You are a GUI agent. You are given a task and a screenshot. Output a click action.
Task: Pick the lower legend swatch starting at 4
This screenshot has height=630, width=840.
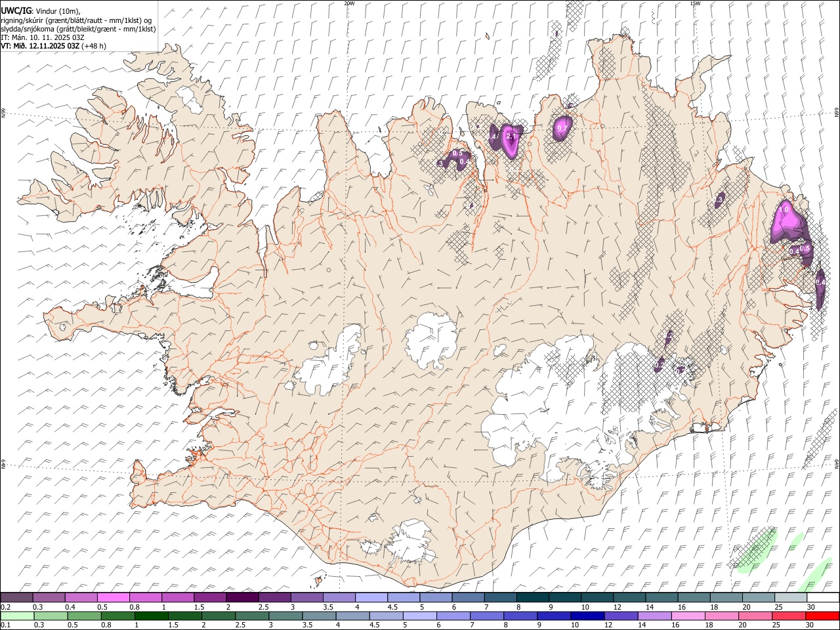tap(353, 616)
